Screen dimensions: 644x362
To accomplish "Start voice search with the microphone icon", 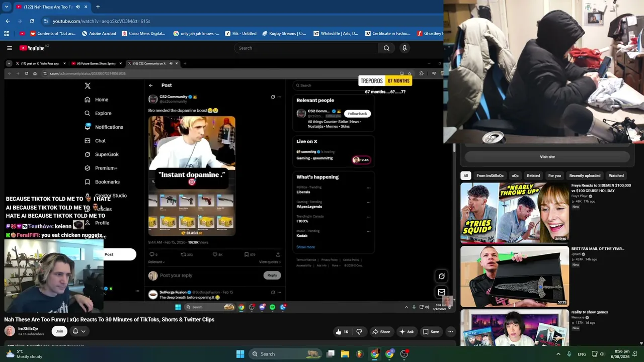I will pos(405,48).
